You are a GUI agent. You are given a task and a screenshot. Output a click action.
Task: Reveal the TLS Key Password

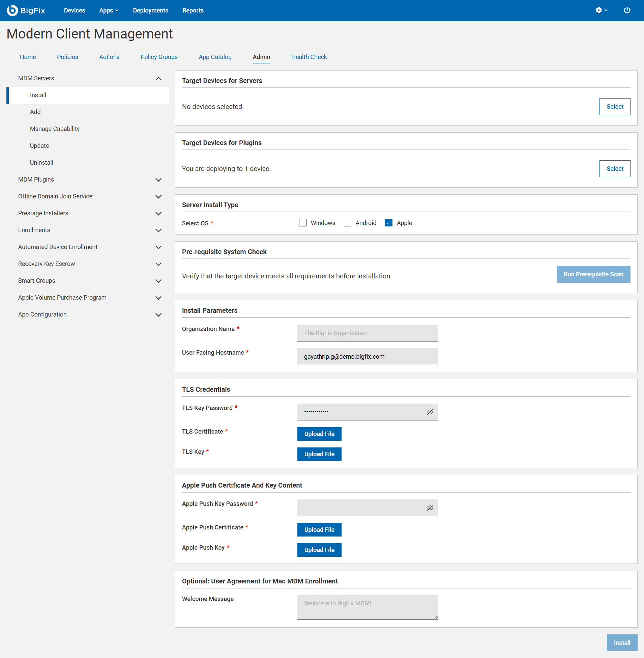[430, 412]
